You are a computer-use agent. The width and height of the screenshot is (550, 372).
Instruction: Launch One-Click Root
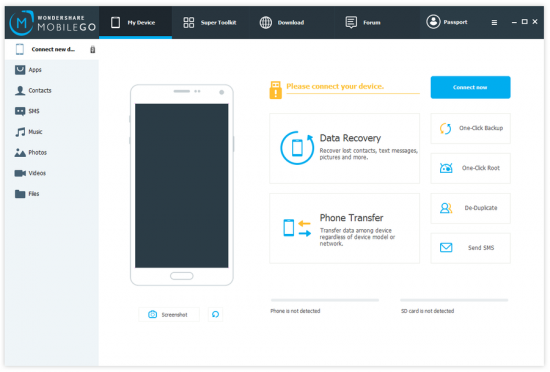[470, 168]
